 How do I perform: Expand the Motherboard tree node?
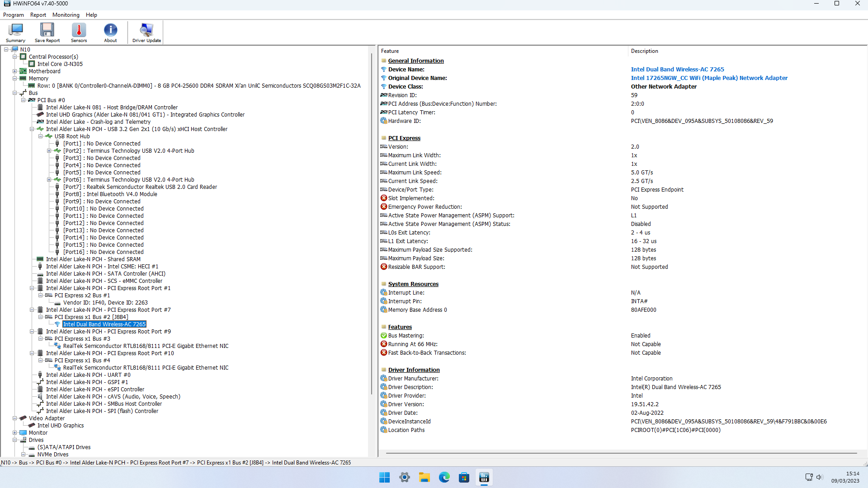15,71
